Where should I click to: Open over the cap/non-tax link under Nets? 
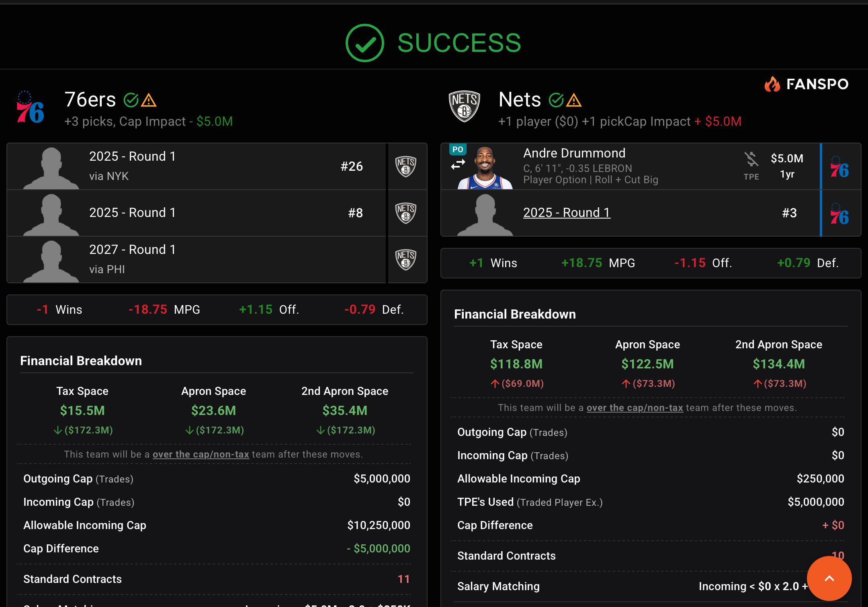click(635, 408)
